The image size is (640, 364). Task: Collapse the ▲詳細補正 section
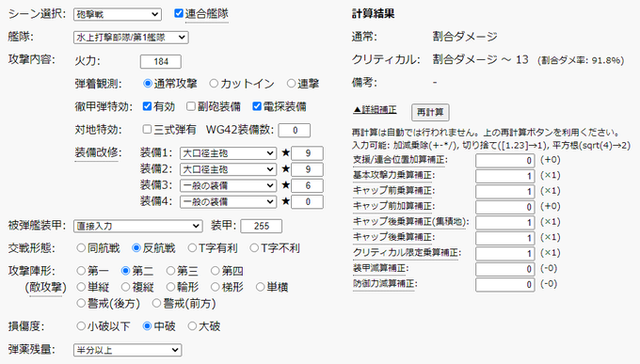coord(375,110)
